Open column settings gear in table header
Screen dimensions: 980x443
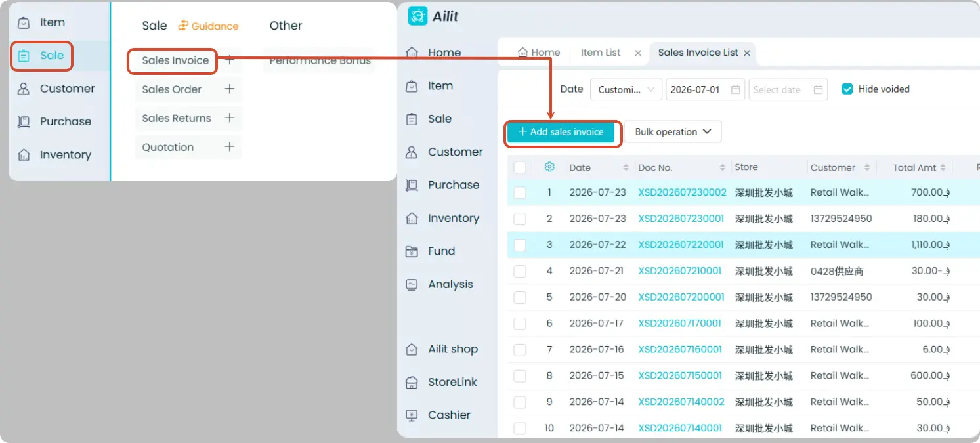pos(549,167)
